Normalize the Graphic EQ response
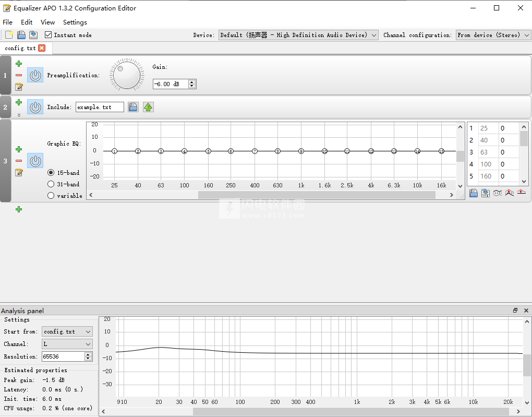 click(509, 193)
